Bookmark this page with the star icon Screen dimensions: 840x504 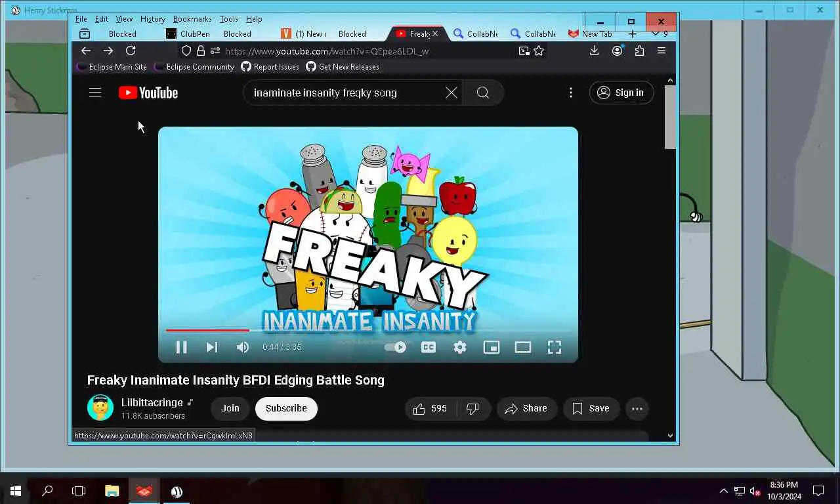(539, 51)
